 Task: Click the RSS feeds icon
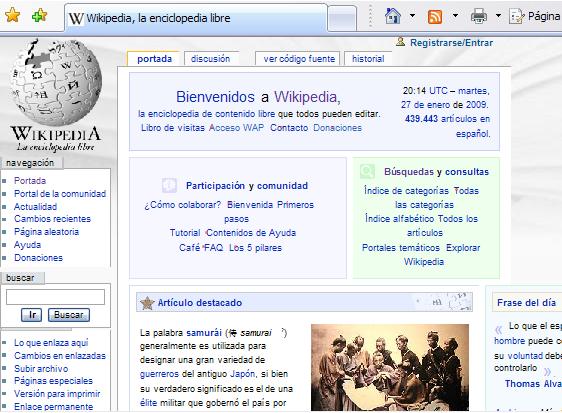(435, 16)
